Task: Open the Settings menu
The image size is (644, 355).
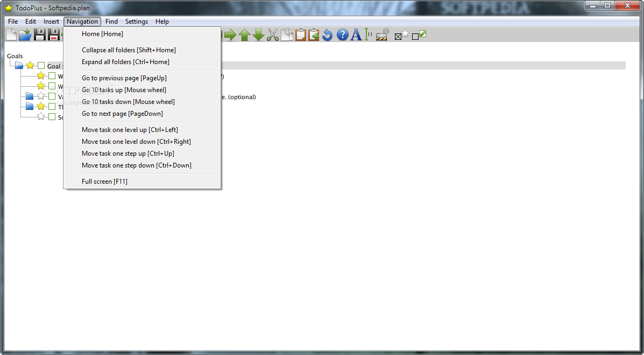Action: tap(136, 22)
